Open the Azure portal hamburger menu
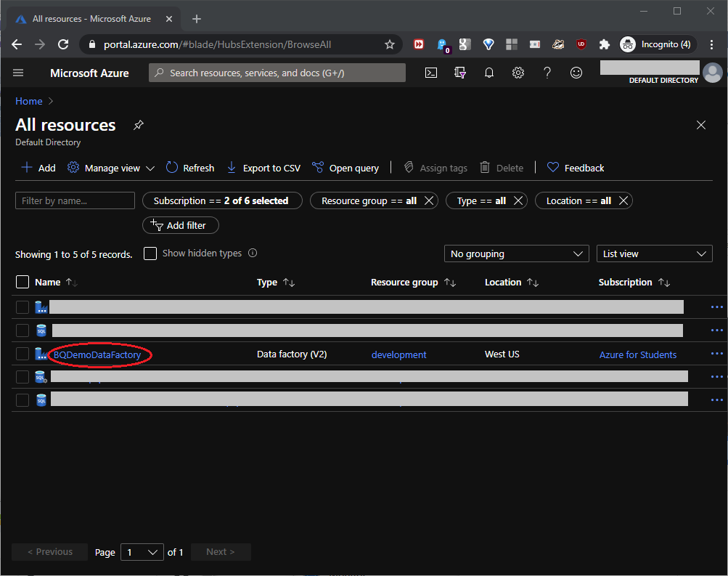 18,73
